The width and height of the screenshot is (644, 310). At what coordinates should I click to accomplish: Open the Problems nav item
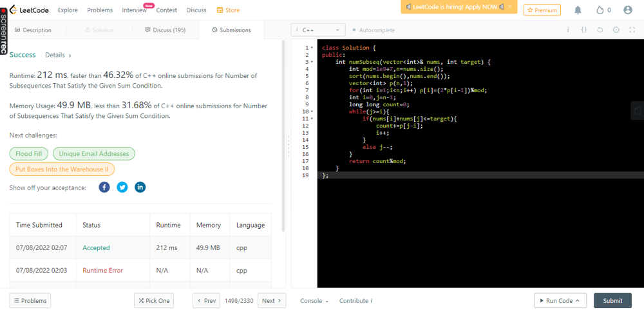100,10
